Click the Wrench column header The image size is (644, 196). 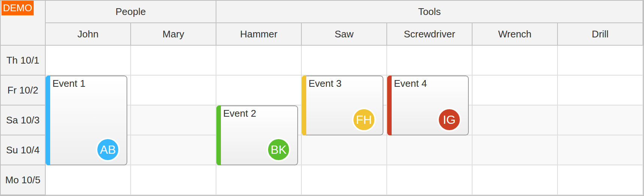(x=515, y=34)
